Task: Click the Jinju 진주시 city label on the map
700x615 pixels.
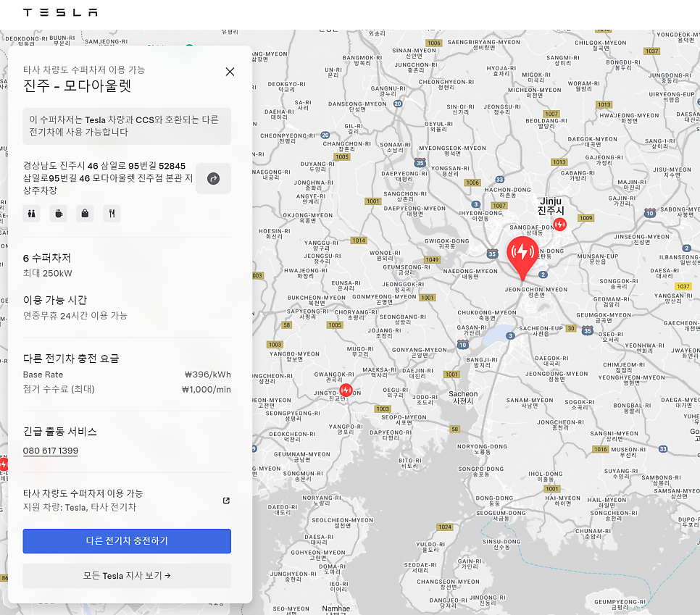Action: (x=551, y=206)
